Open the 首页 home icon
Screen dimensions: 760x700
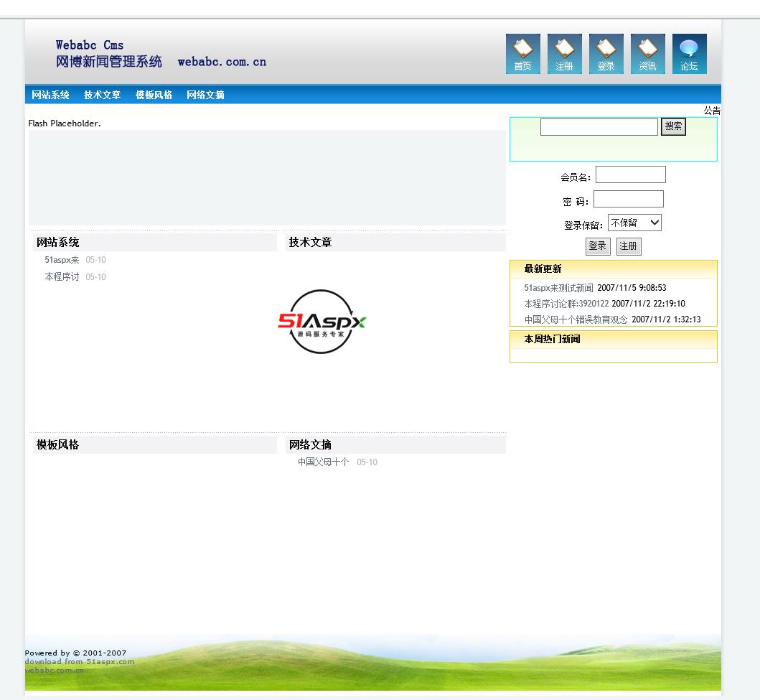[x=523, y=54]
